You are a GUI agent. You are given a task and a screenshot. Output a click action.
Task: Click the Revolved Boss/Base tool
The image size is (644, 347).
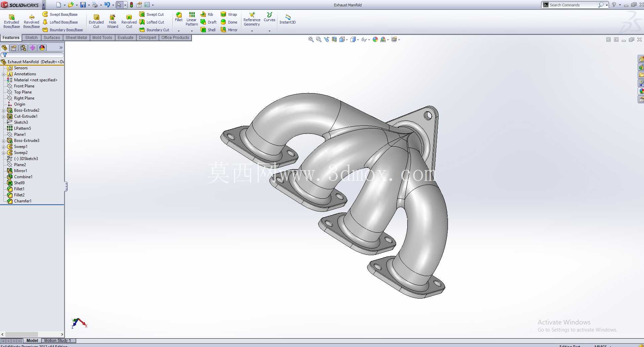click(x=31, y=21)
